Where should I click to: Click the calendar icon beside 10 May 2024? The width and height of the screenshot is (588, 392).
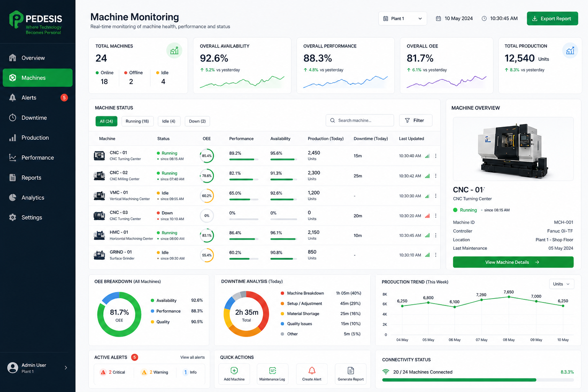(438, 18)
